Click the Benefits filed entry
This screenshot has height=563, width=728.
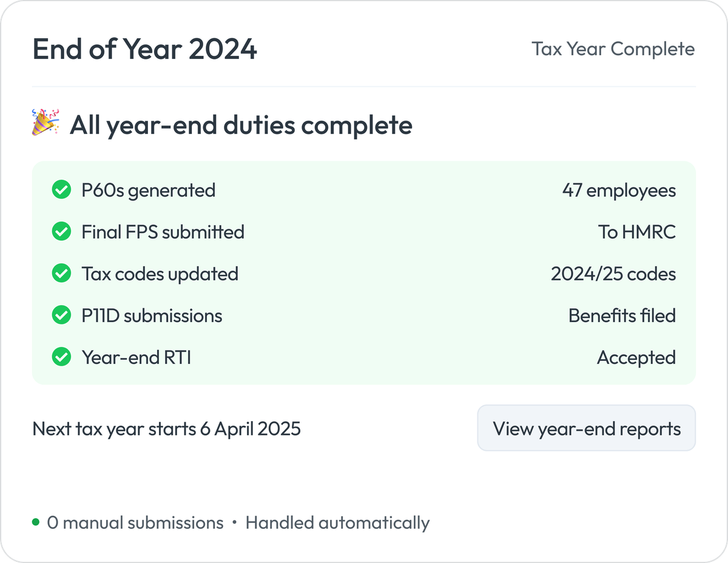pyautogui.click(x=622, y=315)
